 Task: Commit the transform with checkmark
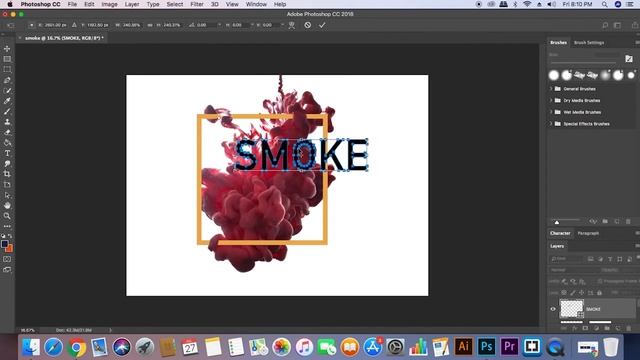tap(322, 25)
